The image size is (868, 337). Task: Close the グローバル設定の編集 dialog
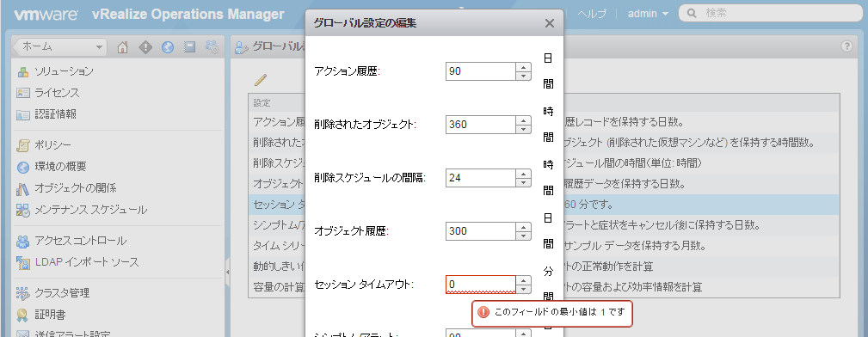click(549, 23)
